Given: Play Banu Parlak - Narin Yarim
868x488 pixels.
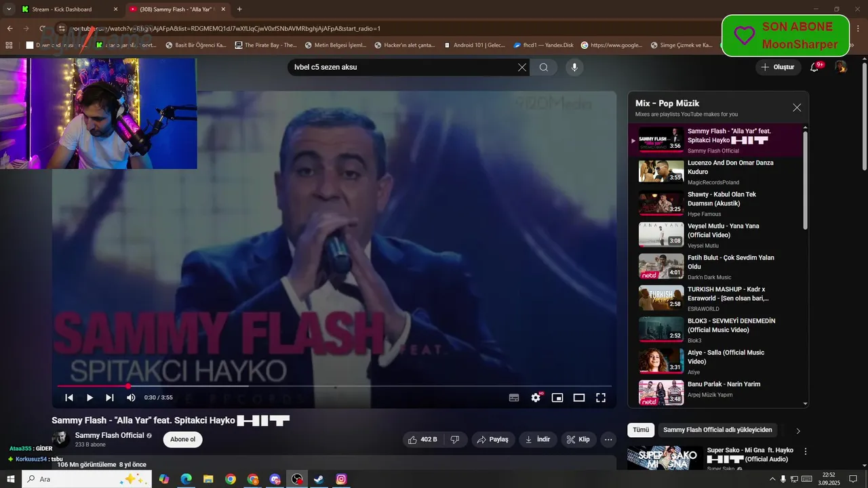Looking at the screenshot, I should tap(717, 392).
